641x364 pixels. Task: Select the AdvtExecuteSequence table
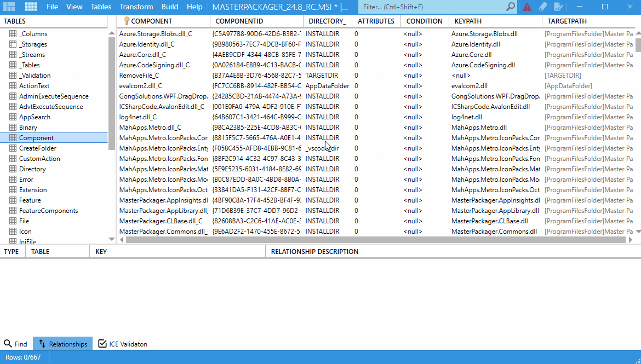point(51,107)
